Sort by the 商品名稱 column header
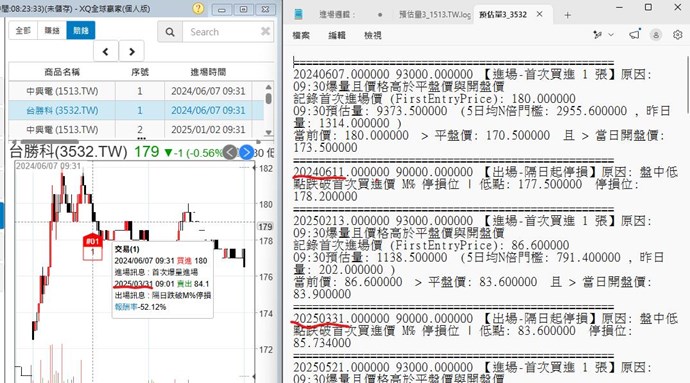690x383 pixels. [62, 72]
